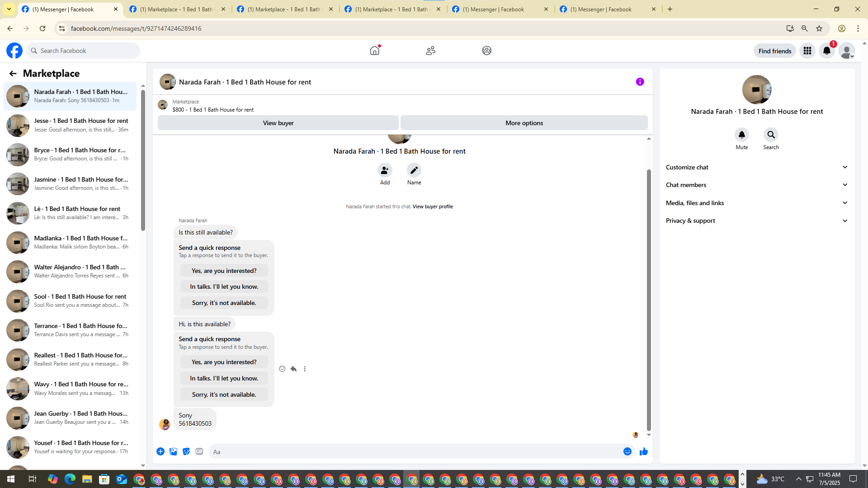
Task: Click the GIF chooser icon
Action: [x=199, y=451]
